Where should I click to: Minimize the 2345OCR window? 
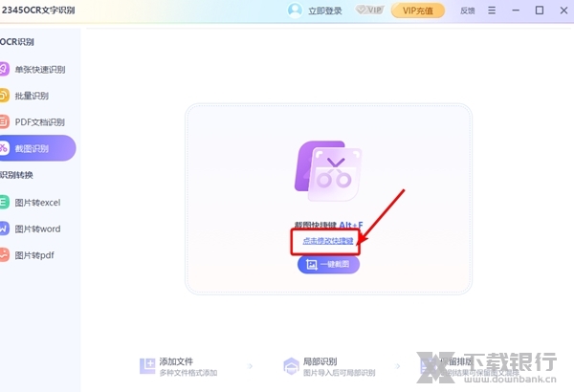click(516, 11)
